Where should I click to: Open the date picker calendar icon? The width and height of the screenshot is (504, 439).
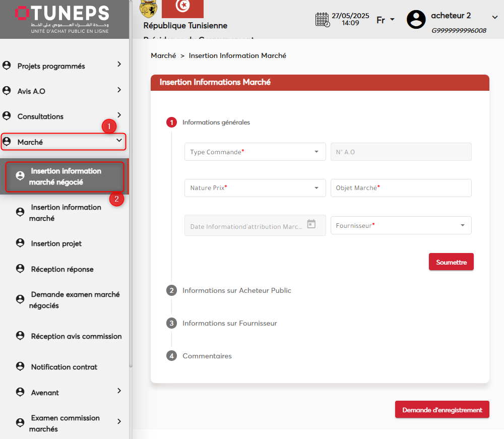point(311,224)
